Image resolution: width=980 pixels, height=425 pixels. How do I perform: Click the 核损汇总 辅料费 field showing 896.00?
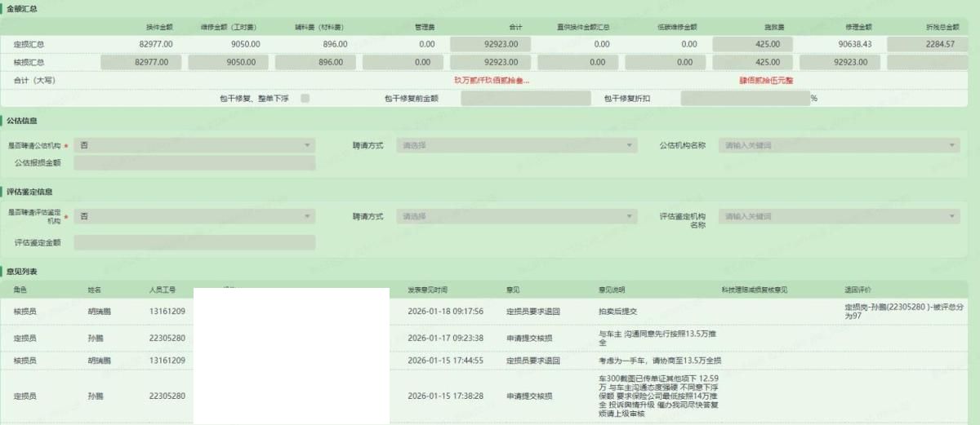pos(314,62)
